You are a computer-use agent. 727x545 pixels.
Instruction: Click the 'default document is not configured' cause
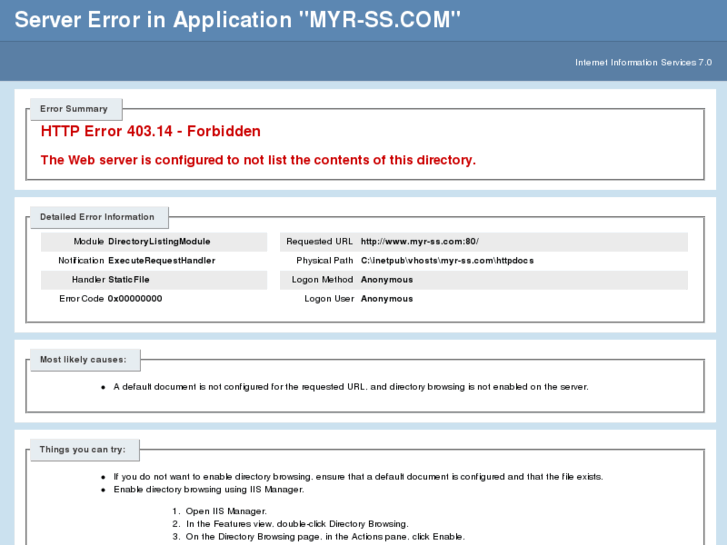pos(351,386)
